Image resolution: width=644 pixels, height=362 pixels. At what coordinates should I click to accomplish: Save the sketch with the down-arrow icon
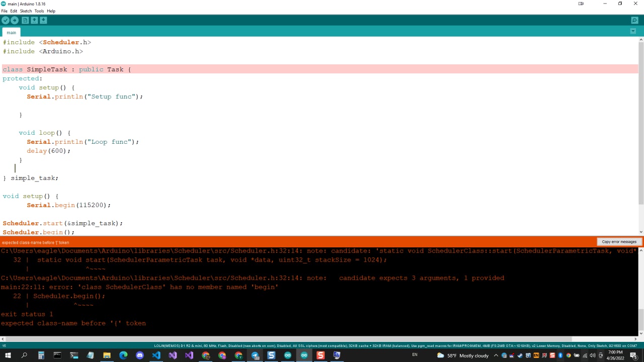tap(43, 20)
